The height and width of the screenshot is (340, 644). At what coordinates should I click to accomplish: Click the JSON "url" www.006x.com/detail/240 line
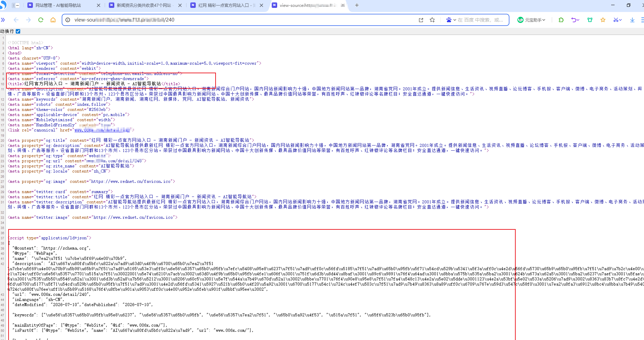[51, 294]
